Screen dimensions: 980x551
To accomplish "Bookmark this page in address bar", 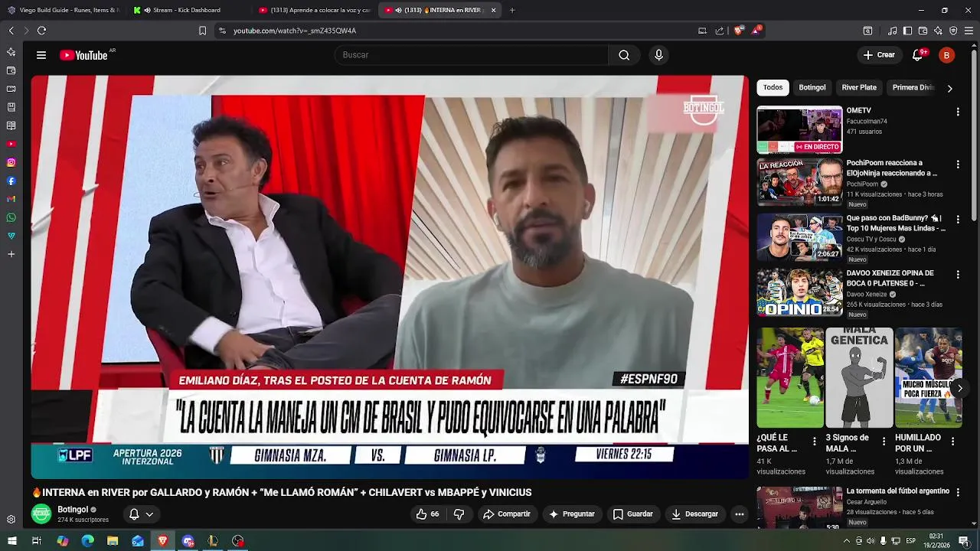I will pos(202,31).
